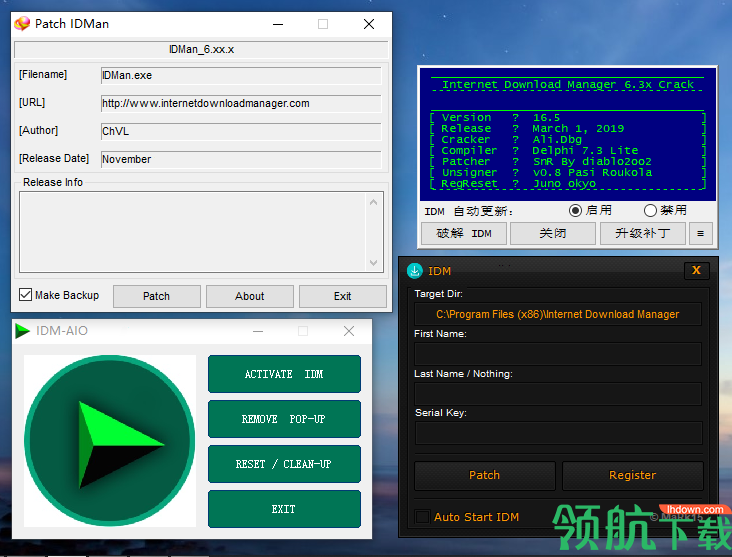This screenshot has height=557, width=732.
Task: Click the 升级补丁 button
Action: [643, 233]
